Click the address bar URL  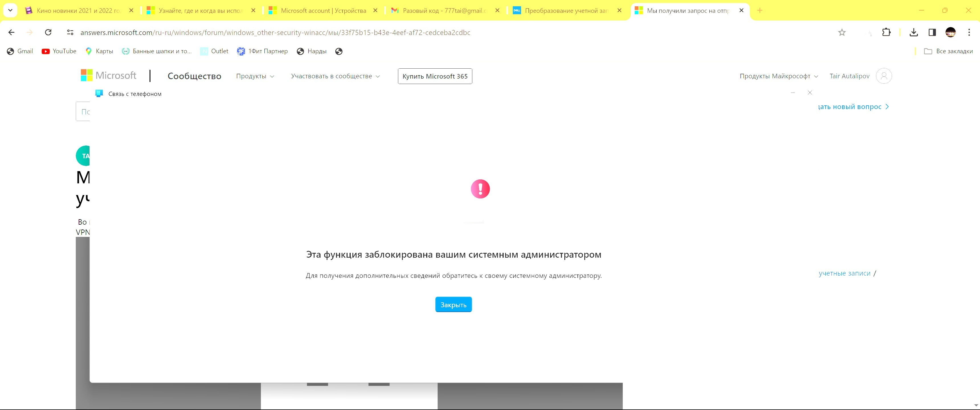click(275, 32)
